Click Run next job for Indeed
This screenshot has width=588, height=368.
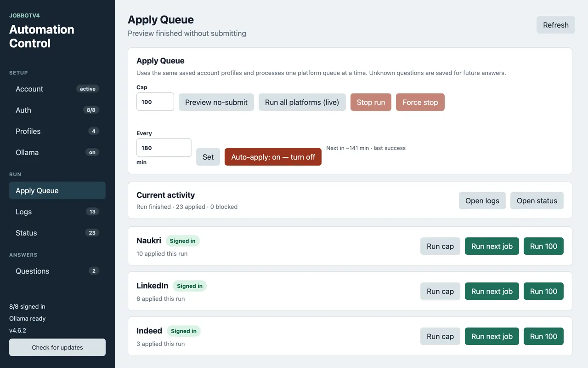pyautogui.click(x=492, y=336)
